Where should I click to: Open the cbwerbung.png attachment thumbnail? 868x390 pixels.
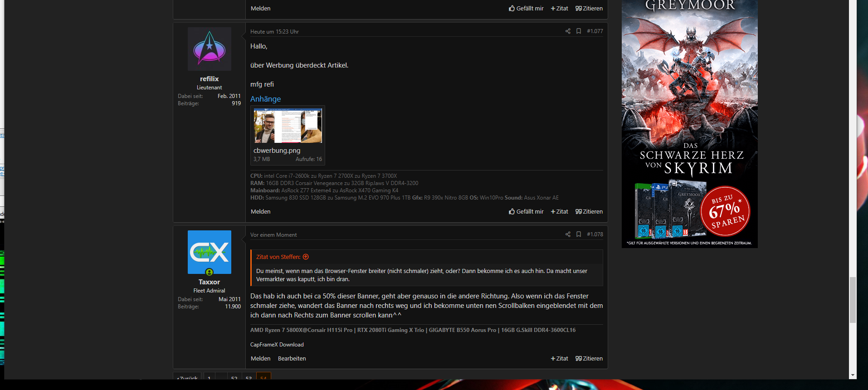click(288, 126)
